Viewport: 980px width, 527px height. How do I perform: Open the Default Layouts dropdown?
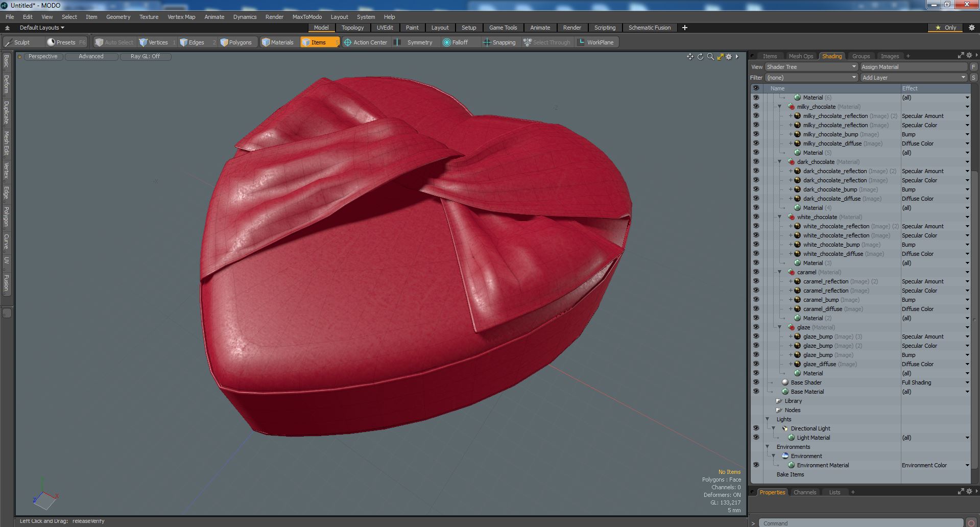coord(42,28)
